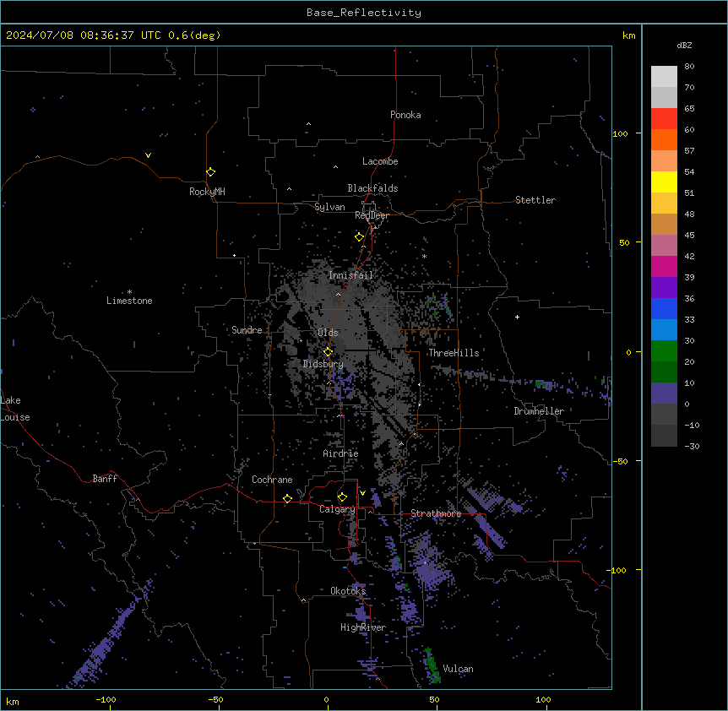Viewport: 728px width, 711px height.
Task: Click the -100 tick on bottom axis
Action: pos(106,699)
